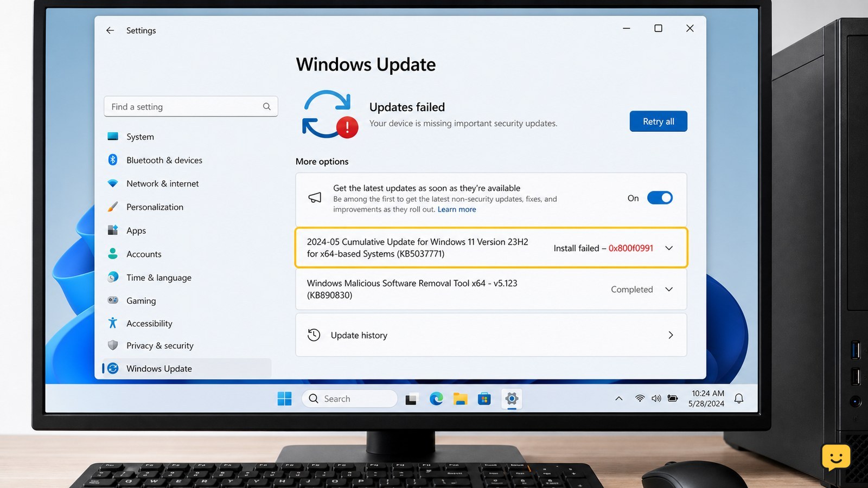The height and width of the screenshot is (488, 868).
Task: Click the battery icon in system tray
Action: click(673, 399)
